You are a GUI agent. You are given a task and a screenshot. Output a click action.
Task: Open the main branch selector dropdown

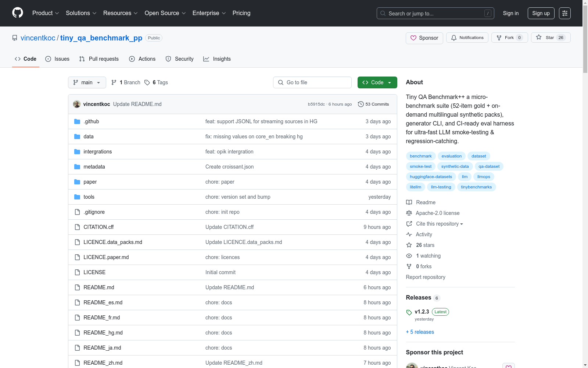pos(87,82)
